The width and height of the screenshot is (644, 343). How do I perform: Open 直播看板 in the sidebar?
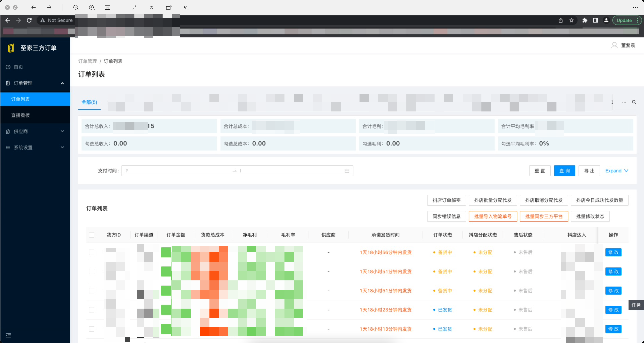tap(35, 115)
